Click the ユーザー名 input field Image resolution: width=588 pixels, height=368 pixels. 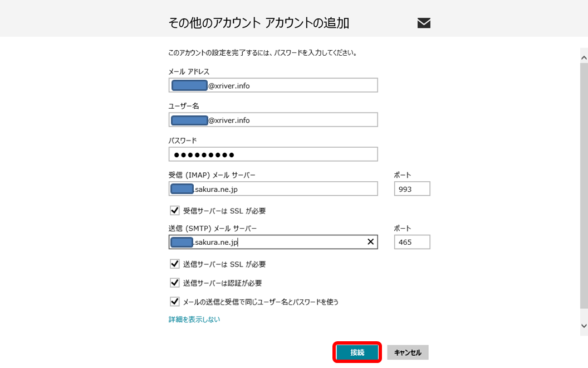[290, 120]
